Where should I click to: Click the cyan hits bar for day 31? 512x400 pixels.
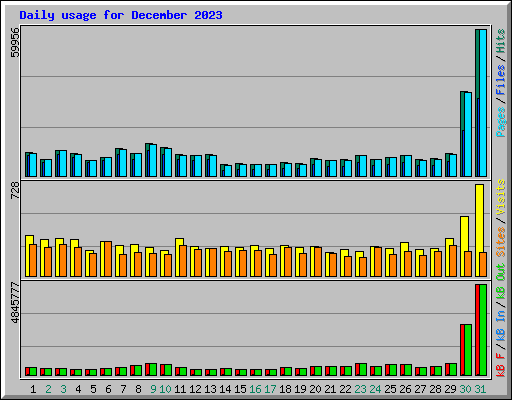483,103
